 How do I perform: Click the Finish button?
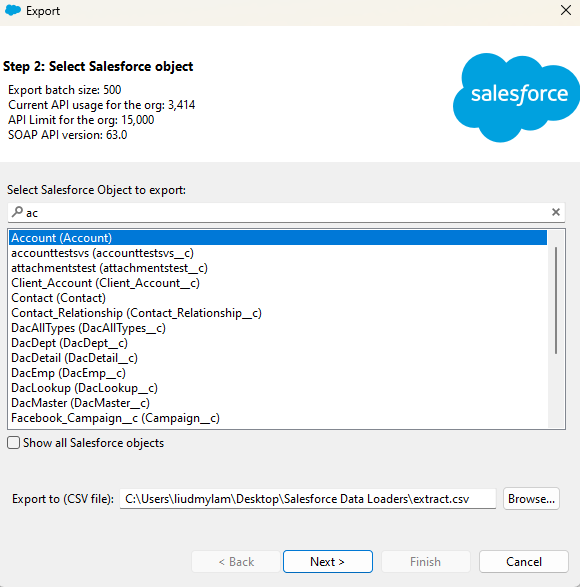click(x=425, y=562)
